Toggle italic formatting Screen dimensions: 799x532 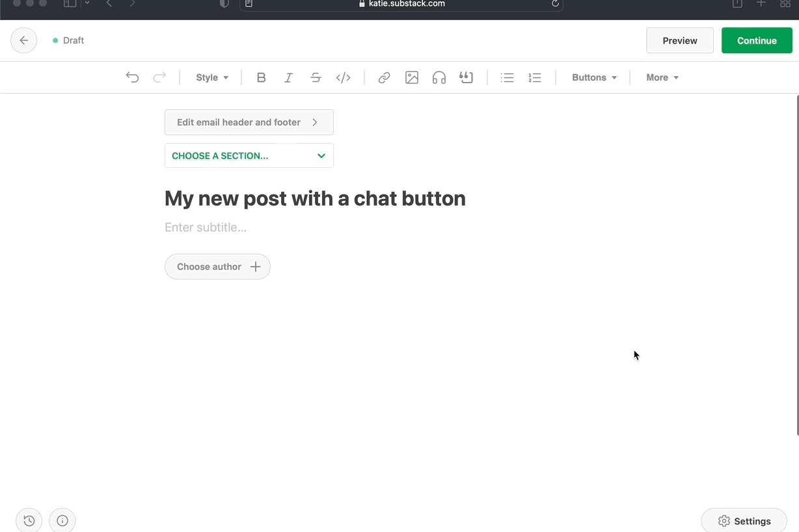tap(288, 77)
